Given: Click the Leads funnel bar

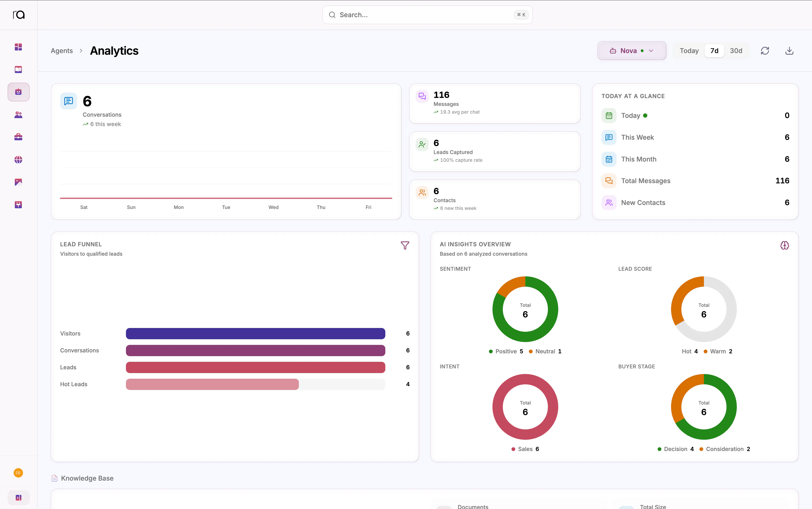Looking at the screenshot, I should (256, 367).
